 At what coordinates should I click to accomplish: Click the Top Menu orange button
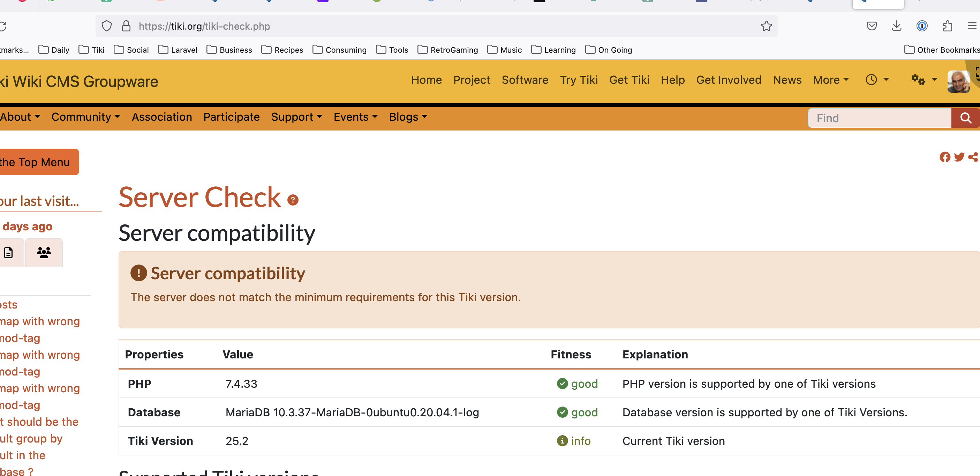(x=39, y=162)
